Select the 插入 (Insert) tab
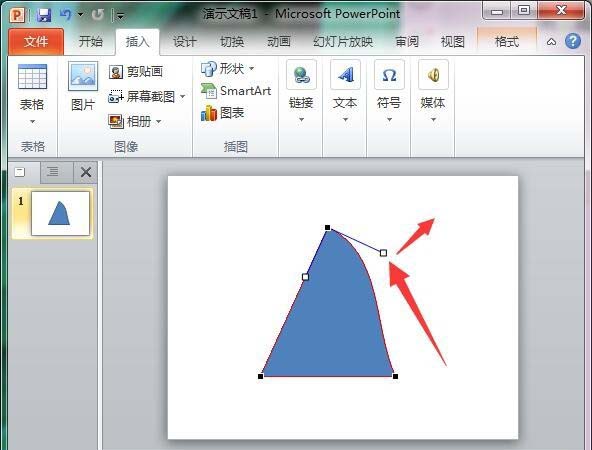Screen dimensions: 592x450 pos(137,42)
